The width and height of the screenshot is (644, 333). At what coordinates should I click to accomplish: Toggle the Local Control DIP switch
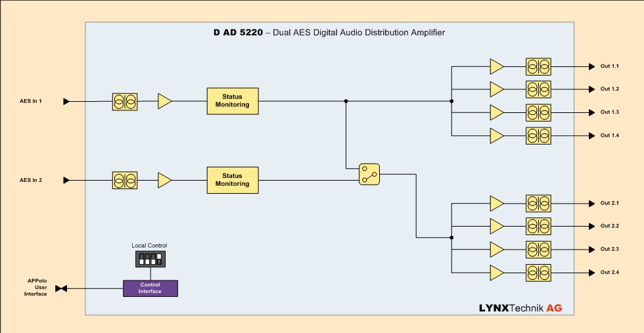pyautogui.click(x=149, y=258)
